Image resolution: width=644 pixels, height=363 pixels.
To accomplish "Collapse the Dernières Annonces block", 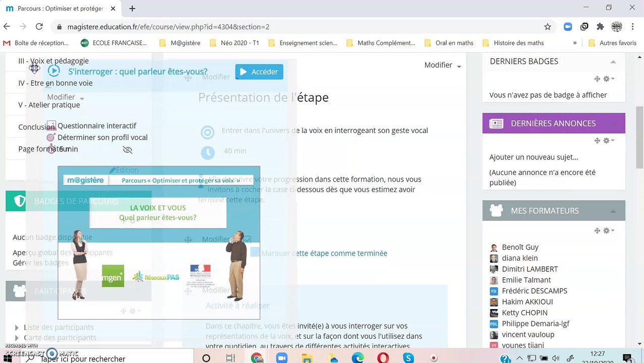I will tap(613, 124).
